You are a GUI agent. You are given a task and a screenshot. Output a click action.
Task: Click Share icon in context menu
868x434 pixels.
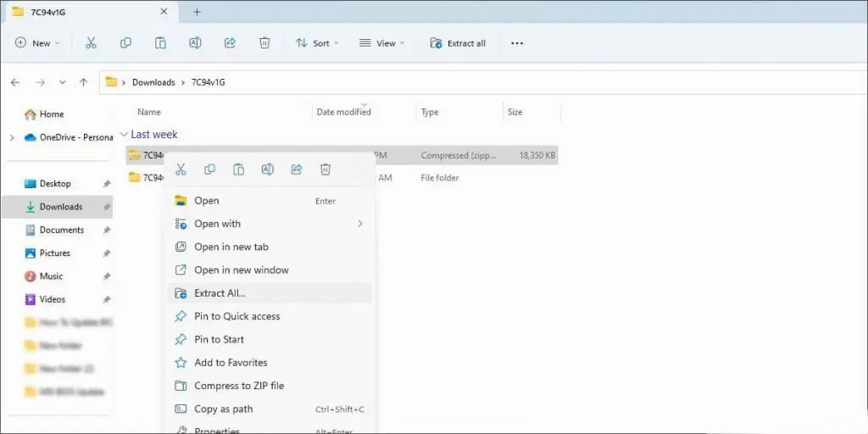[297, 170]
